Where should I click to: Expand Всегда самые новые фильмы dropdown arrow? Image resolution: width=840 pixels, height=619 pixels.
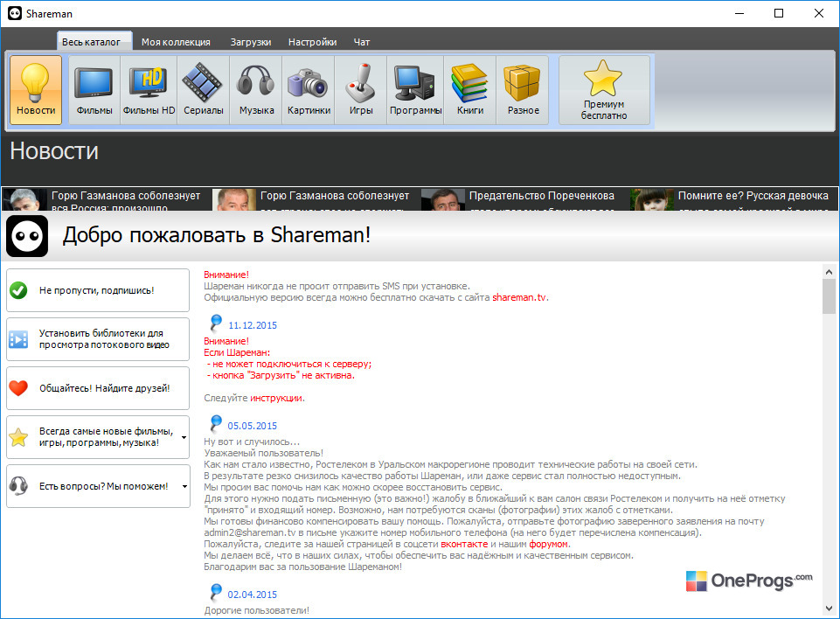(x=184, y=437)
